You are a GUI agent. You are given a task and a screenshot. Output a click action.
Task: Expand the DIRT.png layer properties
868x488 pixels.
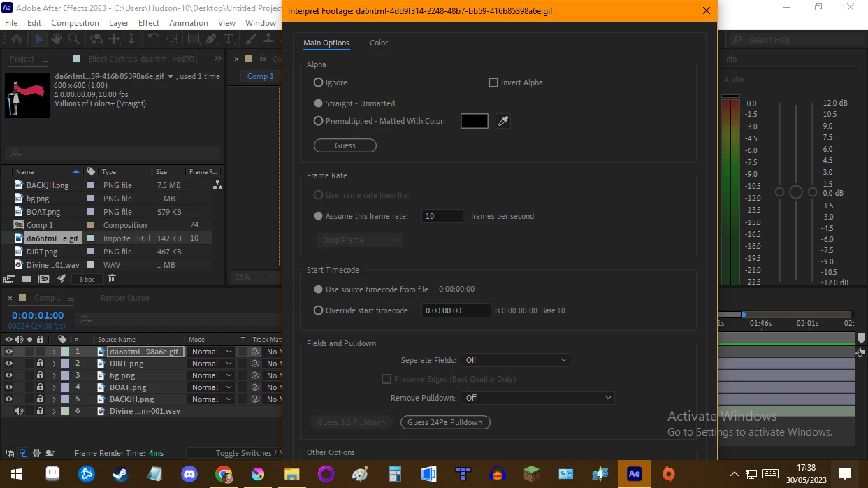click(x=54, y=364)
